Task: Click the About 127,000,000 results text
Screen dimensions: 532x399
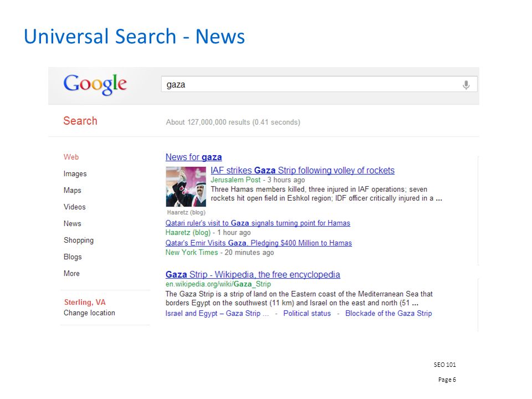Action: click(233, 122)
